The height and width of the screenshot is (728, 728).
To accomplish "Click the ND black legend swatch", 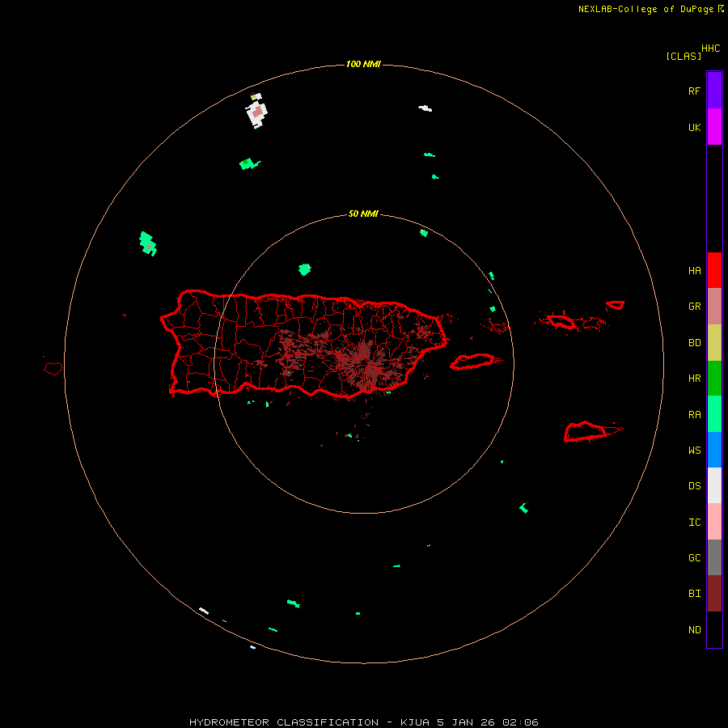I will point(714,629).
